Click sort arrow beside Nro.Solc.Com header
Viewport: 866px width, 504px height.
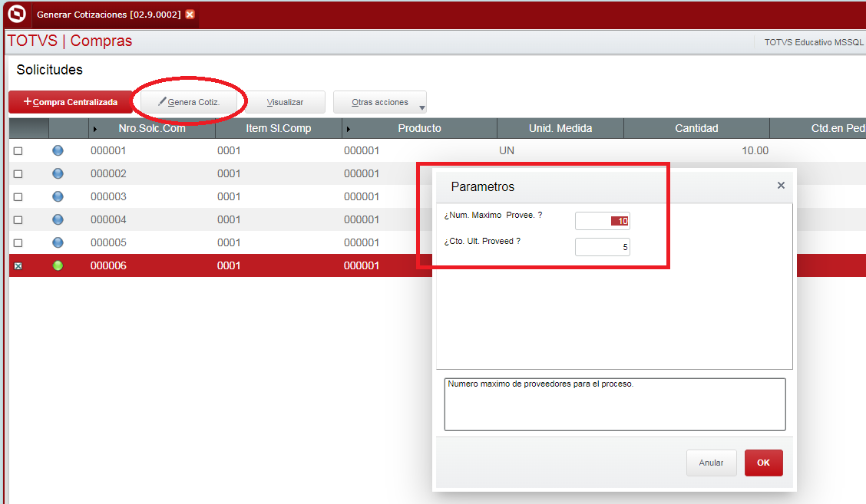pos(95,129)
